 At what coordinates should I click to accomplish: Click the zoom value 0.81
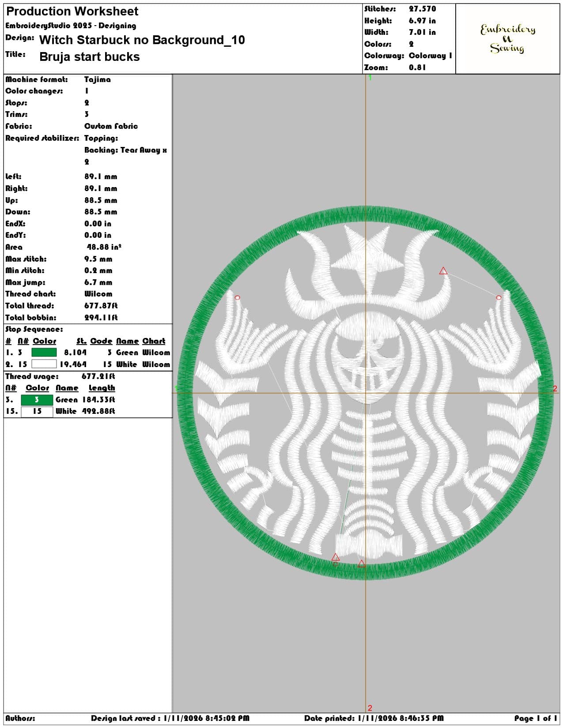(417, 68)
